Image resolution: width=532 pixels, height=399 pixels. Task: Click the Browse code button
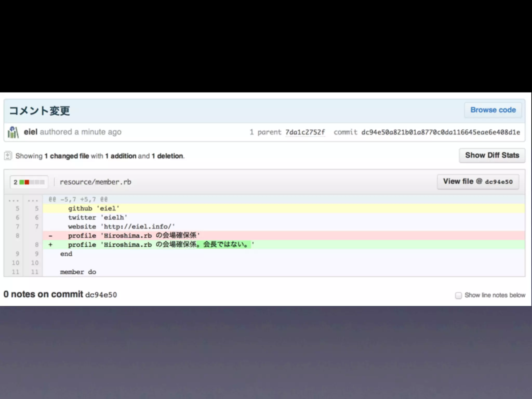tap(493, 110)
